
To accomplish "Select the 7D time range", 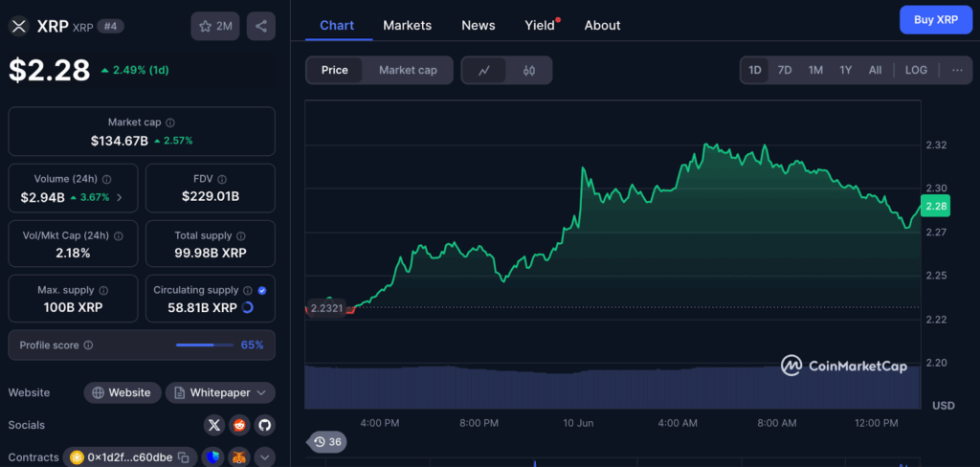I will tap(785, 70).
